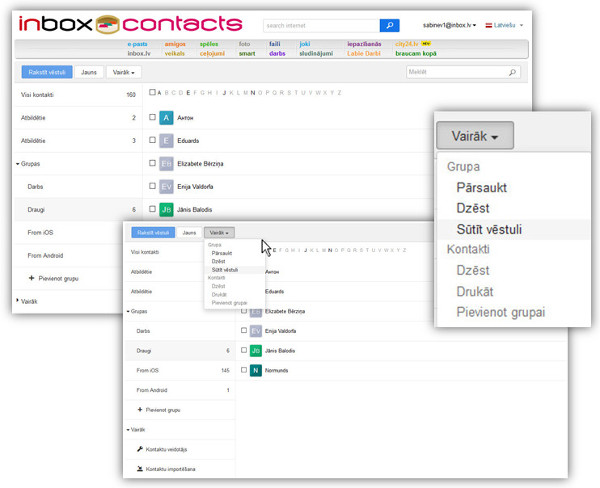The height and width of the screenshot is (488, 600).
Task: Click Elizabete Bērziņa's EB avatar in back window
Action: tap(166, 164)
